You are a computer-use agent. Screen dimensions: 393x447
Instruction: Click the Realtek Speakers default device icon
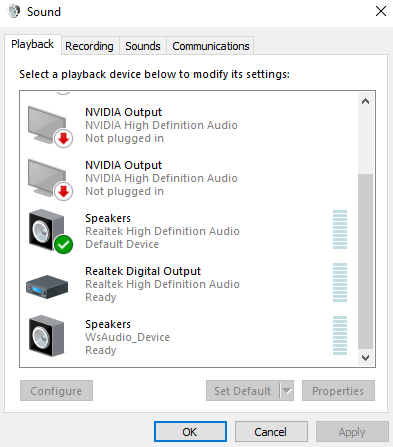[50, 232]
